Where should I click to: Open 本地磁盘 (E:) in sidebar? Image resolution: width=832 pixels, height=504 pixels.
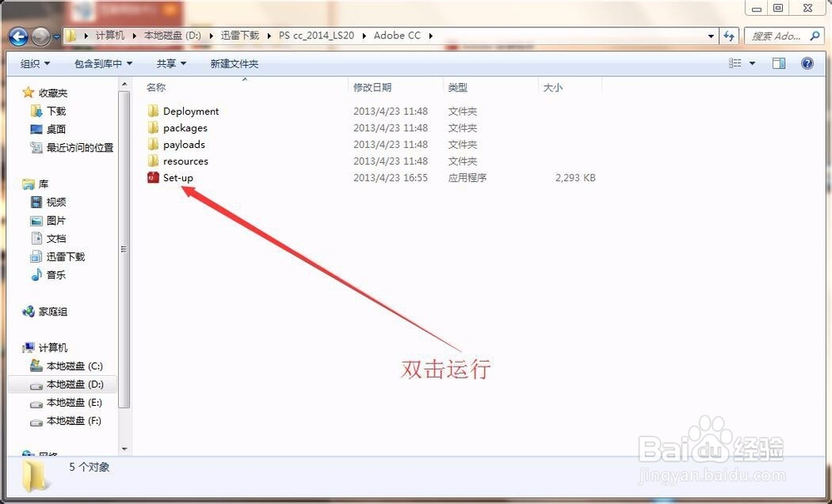click(74, 403)
